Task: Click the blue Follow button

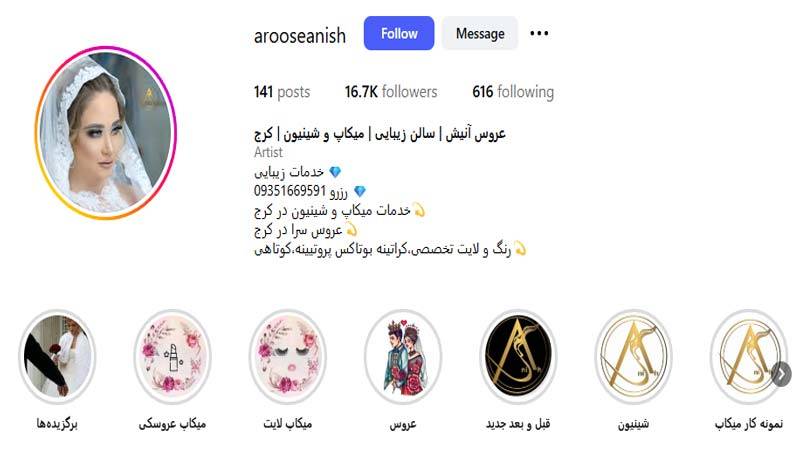Action: click(399, 33)
